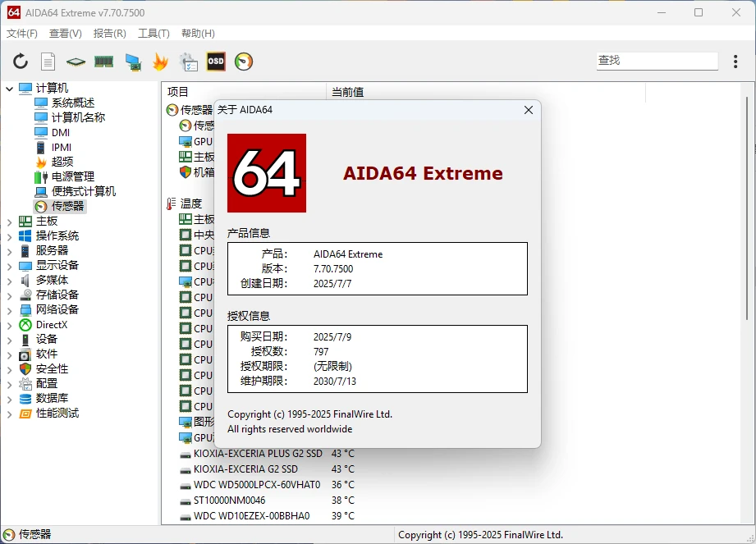Open the 帮助(H) menu
Viewport: 756px width, 544px height.
click(198, 34)
